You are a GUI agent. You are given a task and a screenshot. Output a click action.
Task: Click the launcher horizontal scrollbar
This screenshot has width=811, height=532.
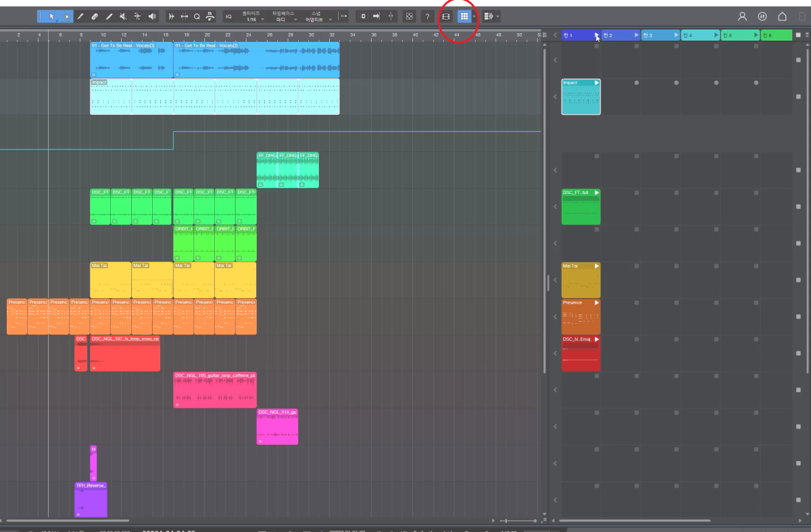(x=635, y=521)
